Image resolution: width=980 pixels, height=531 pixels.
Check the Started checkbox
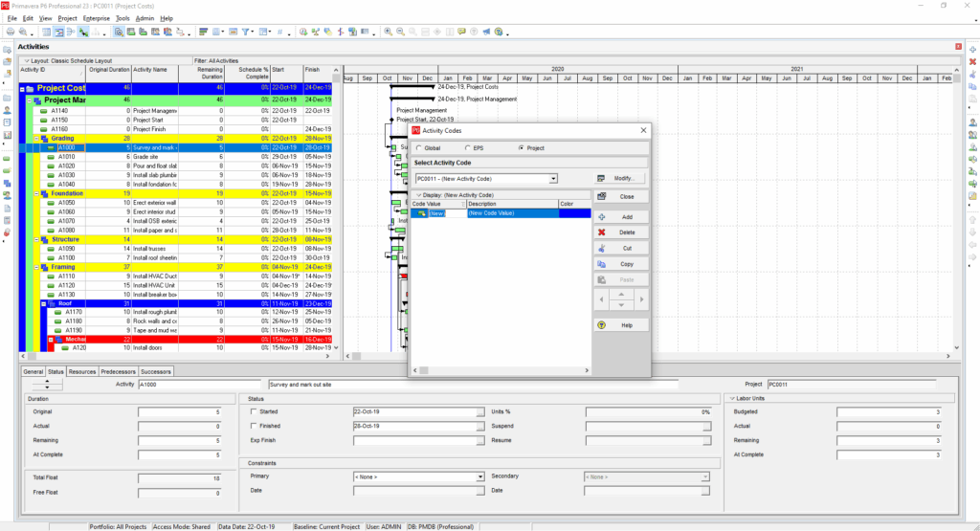click(253, 411)
